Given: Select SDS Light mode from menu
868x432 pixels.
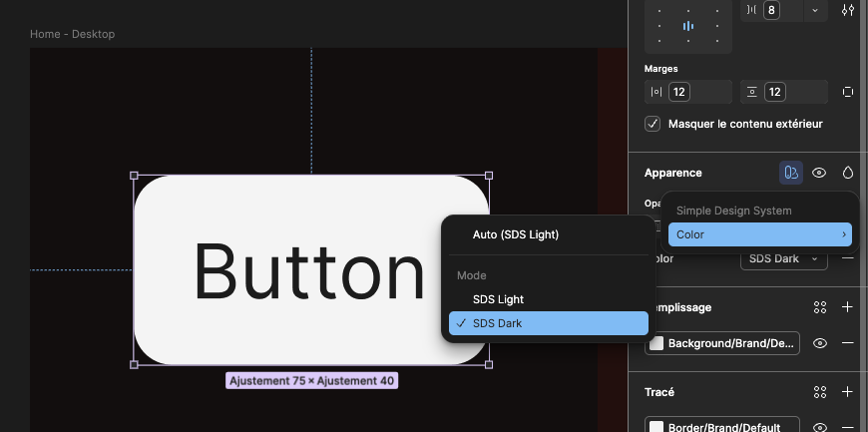Looking at the screenshot, I should coord(498,299).
